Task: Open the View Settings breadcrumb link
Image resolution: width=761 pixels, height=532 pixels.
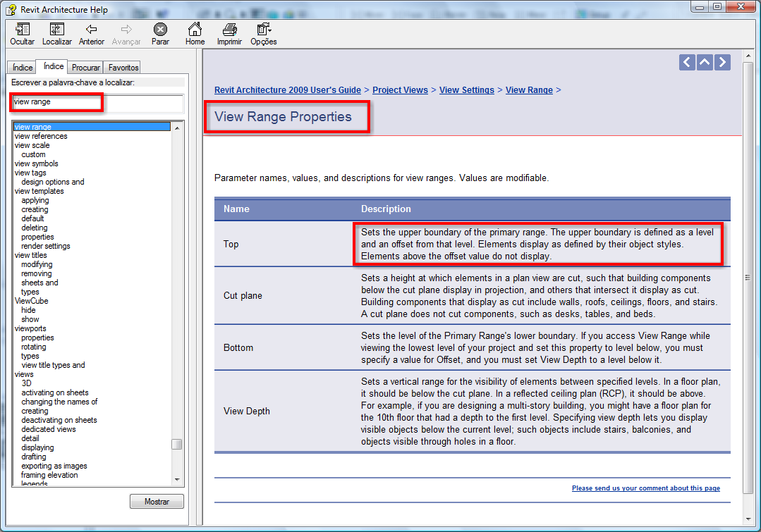Action: tap(467, 89)
